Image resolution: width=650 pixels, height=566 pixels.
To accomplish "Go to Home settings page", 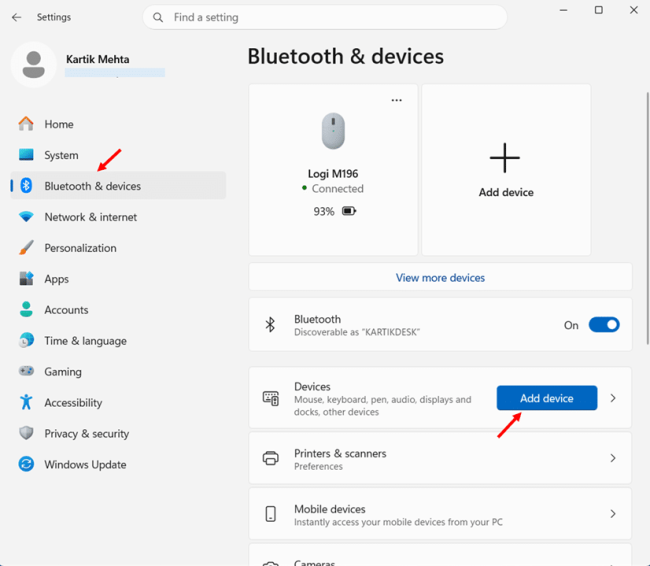I will pyautogui.click(x=59, y=124).
